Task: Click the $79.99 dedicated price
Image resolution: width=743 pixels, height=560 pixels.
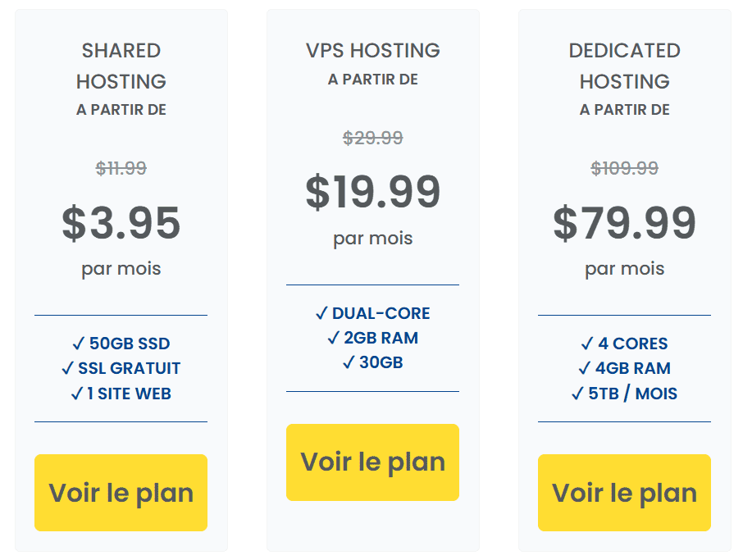Action: tap(624, 223)
